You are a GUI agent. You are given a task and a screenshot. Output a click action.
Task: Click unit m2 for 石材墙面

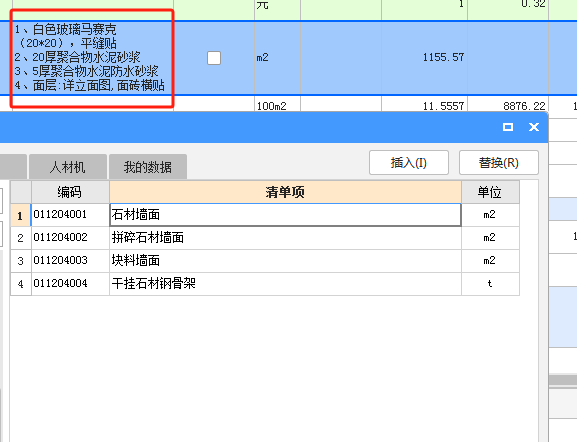pos(490,215)
